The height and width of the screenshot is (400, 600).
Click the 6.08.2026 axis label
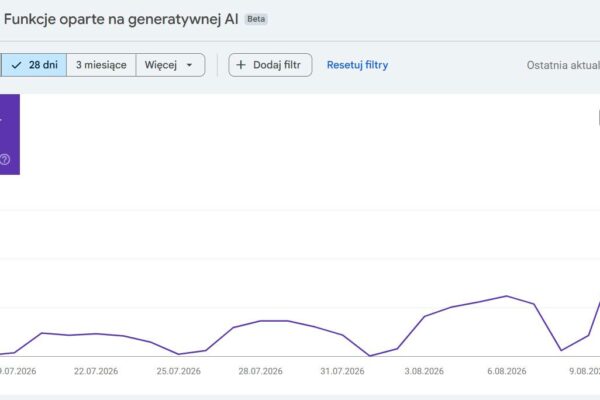[507, 371]
